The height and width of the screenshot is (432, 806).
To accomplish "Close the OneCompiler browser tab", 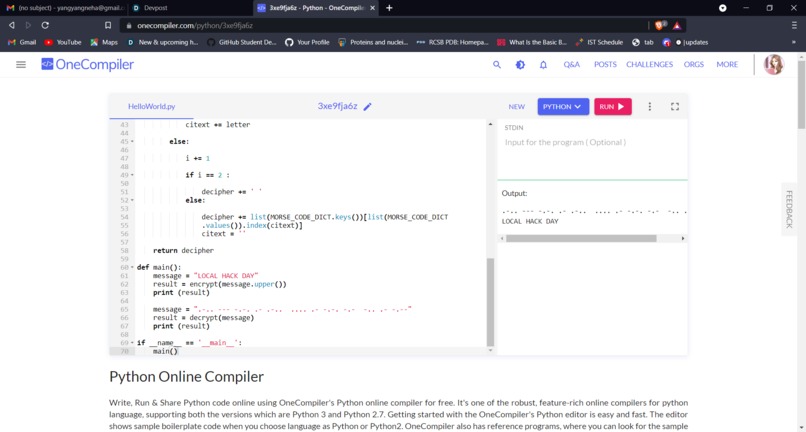I will 372,8.
